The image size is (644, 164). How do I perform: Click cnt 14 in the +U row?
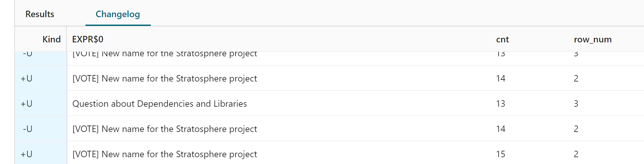tap(501, 78)
